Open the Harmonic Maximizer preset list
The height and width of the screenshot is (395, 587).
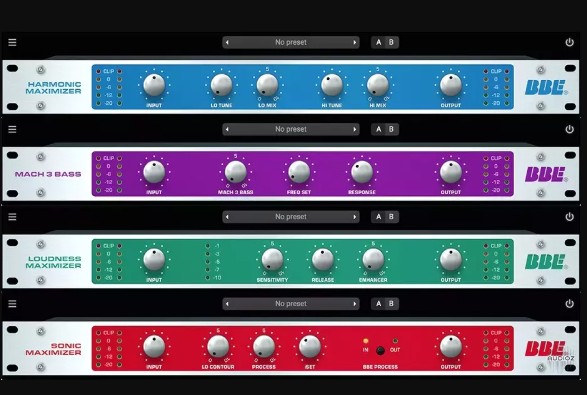click(291, 42)
